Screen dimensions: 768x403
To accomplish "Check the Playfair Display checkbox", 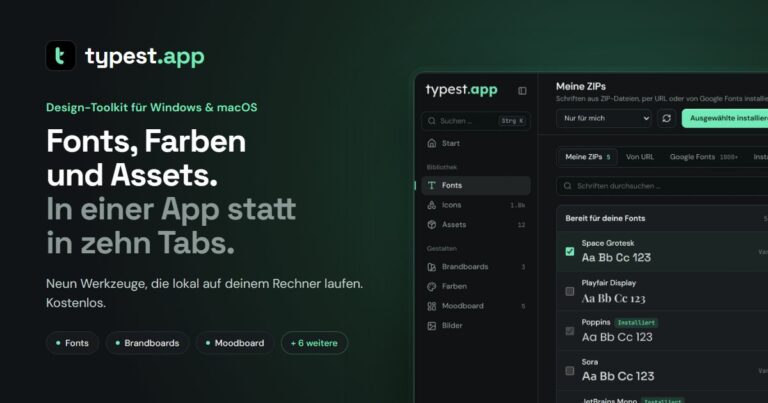I will point(570,291).
